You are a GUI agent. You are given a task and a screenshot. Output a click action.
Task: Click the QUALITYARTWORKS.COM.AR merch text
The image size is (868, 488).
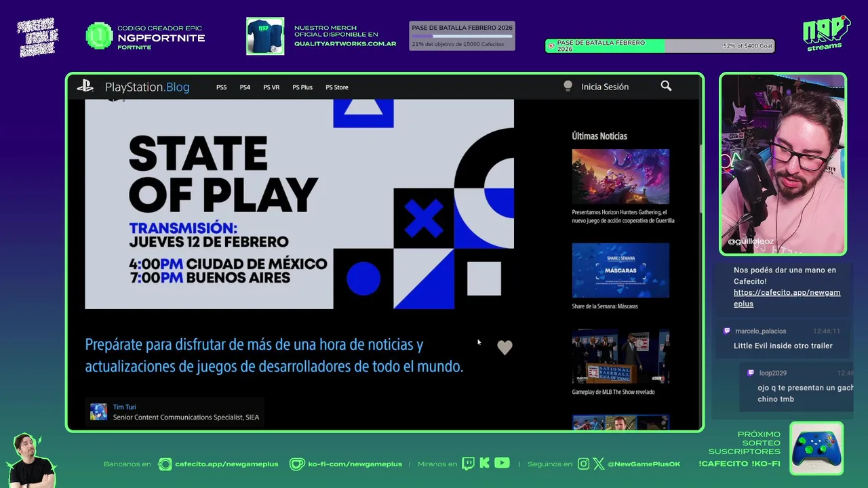345,43
